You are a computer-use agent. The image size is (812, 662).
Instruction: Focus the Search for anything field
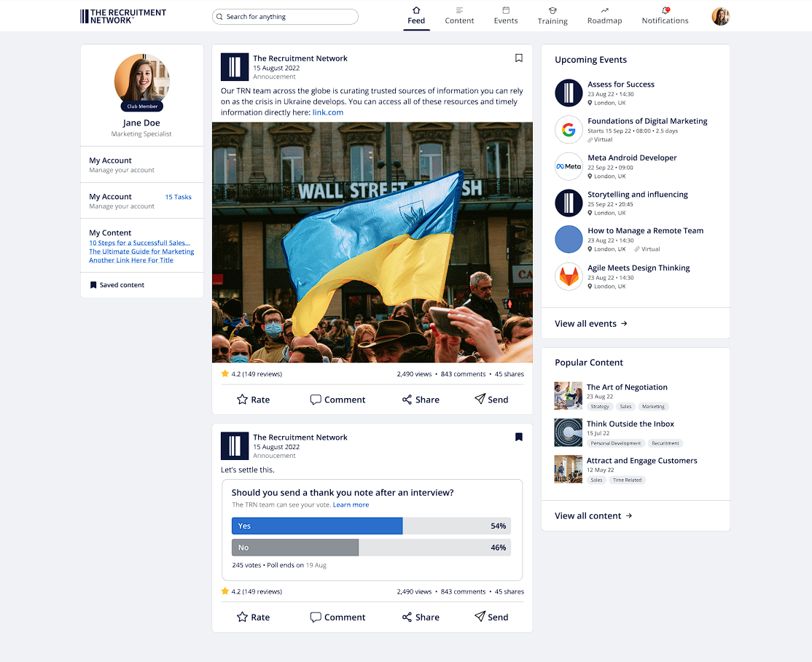[285, 17]
